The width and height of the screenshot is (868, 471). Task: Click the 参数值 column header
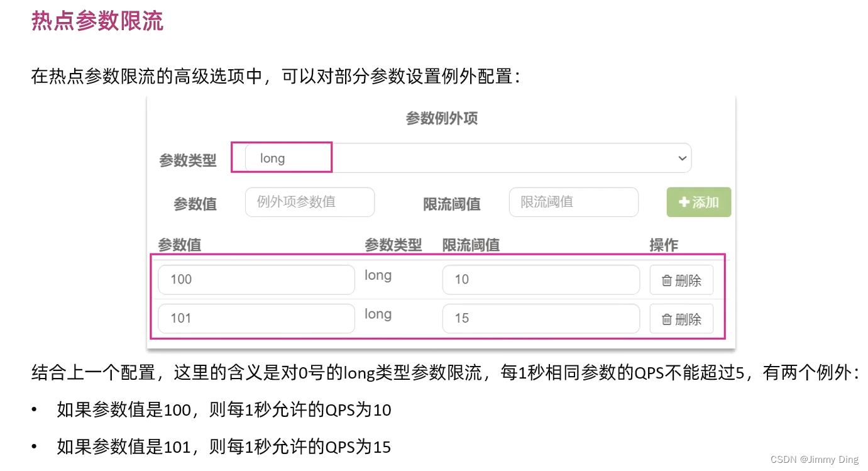179,245
